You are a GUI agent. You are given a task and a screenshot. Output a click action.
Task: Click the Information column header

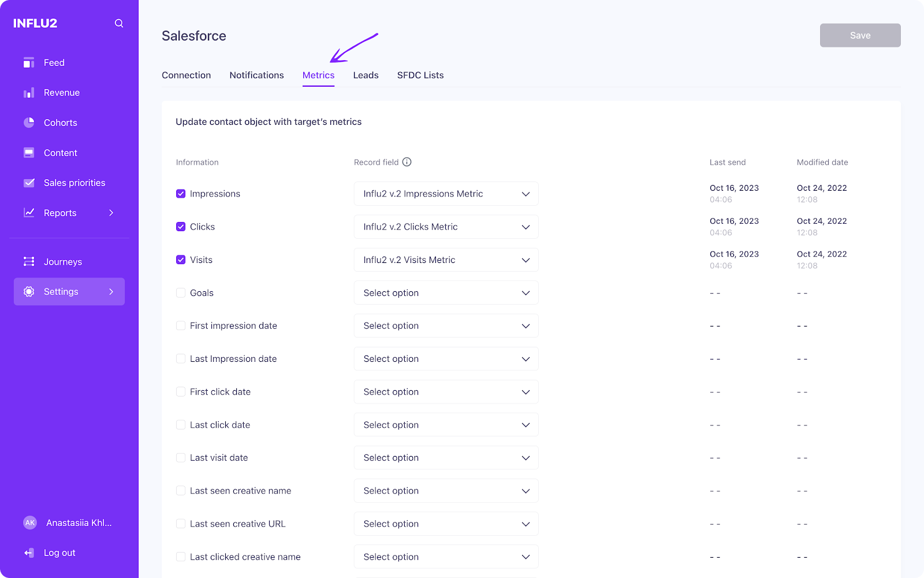[x=198, y=162]
